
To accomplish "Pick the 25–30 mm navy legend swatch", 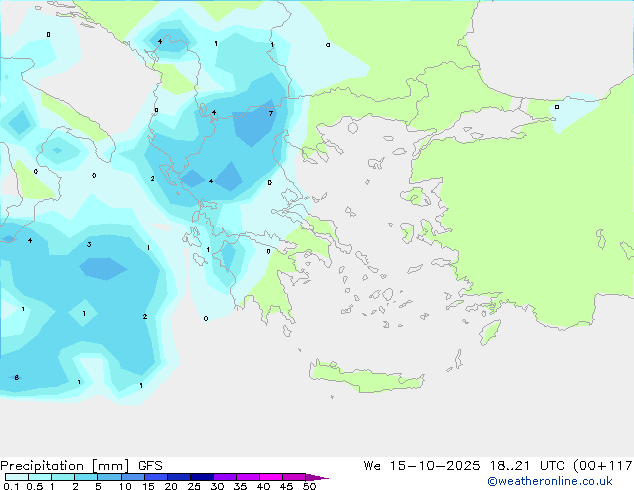I will (202, 477).
